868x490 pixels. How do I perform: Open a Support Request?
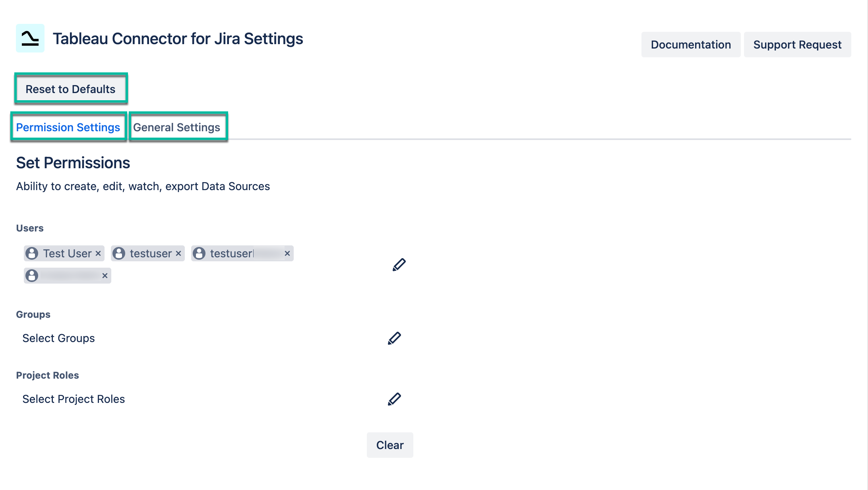tap(797, 44)
